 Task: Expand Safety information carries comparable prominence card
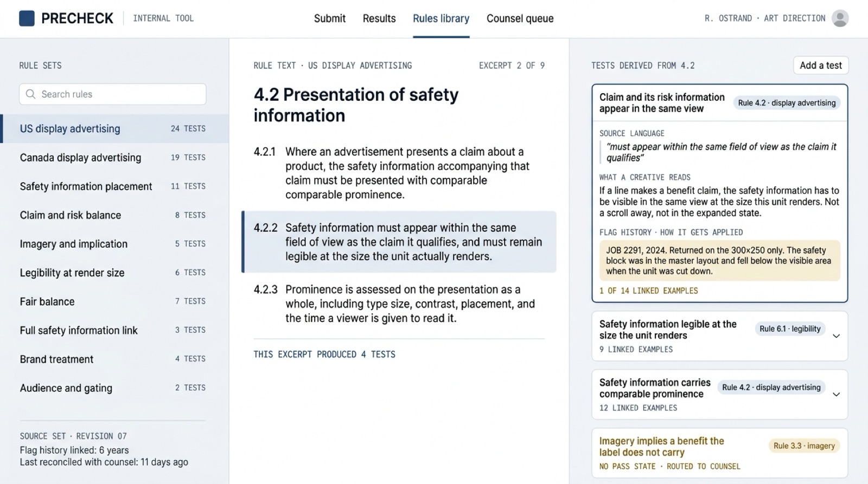tap(836, 395)
